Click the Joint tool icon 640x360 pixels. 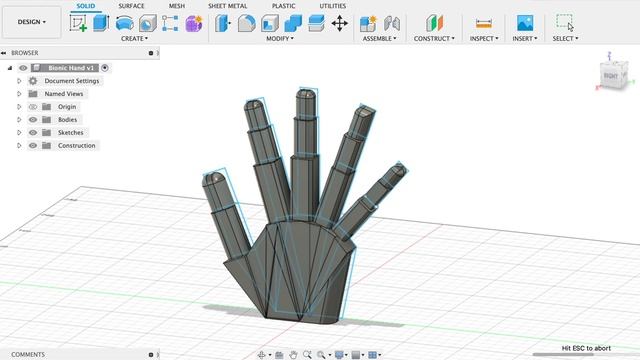[392, 23]
